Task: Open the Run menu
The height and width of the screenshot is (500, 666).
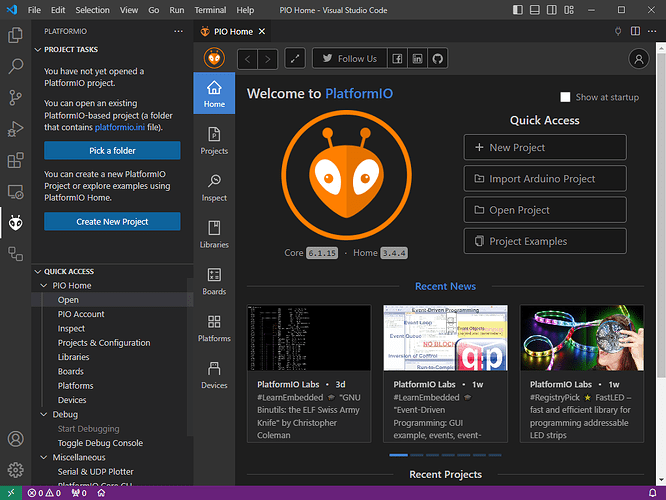Action: click(x=177, y=10)
